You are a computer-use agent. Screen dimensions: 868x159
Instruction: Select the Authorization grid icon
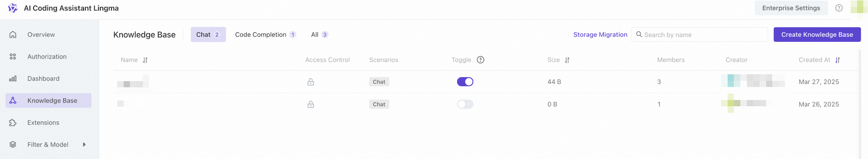click(x=13, y=56)
